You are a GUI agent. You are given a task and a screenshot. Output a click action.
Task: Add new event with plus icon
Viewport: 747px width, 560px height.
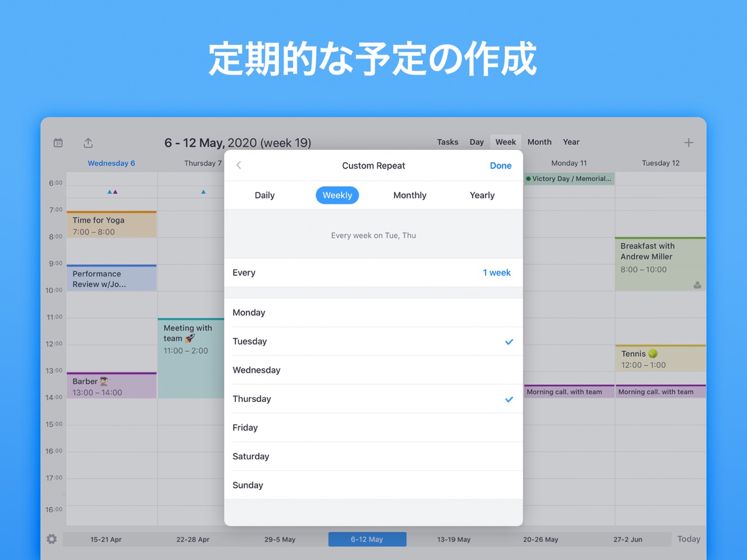(689, 142)
